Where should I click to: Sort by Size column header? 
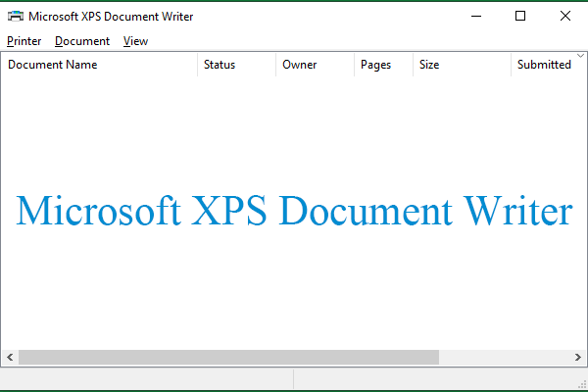tap(462, 65)
